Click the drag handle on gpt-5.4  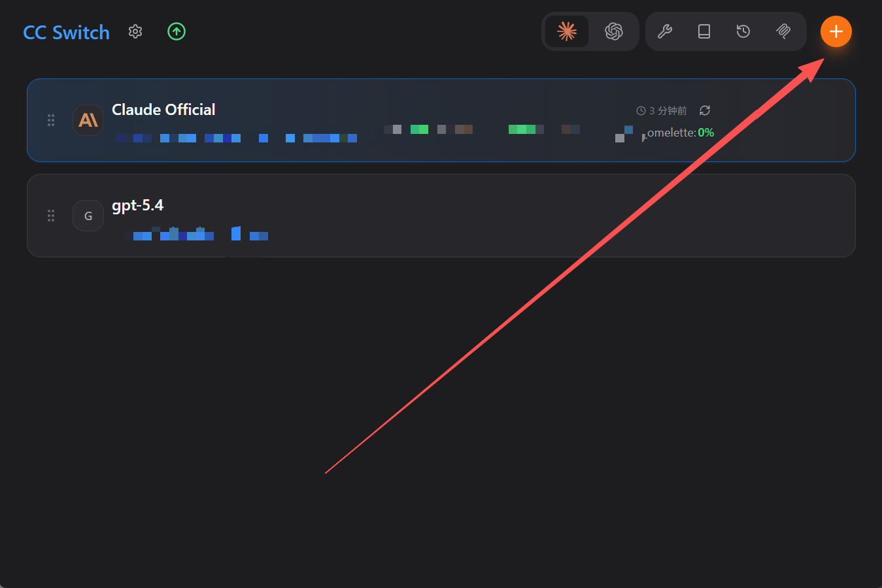pyautogui.click(x=51, y=216)
